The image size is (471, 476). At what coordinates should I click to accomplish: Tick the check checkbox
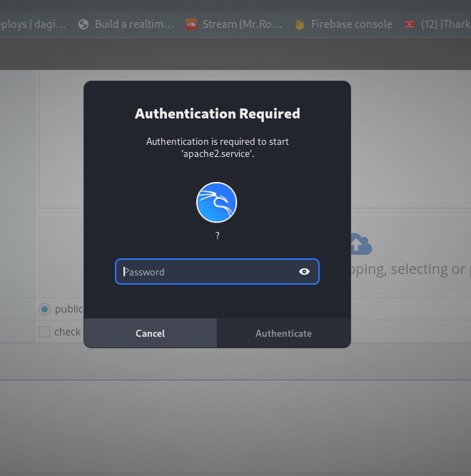click(x=44, y=332)
